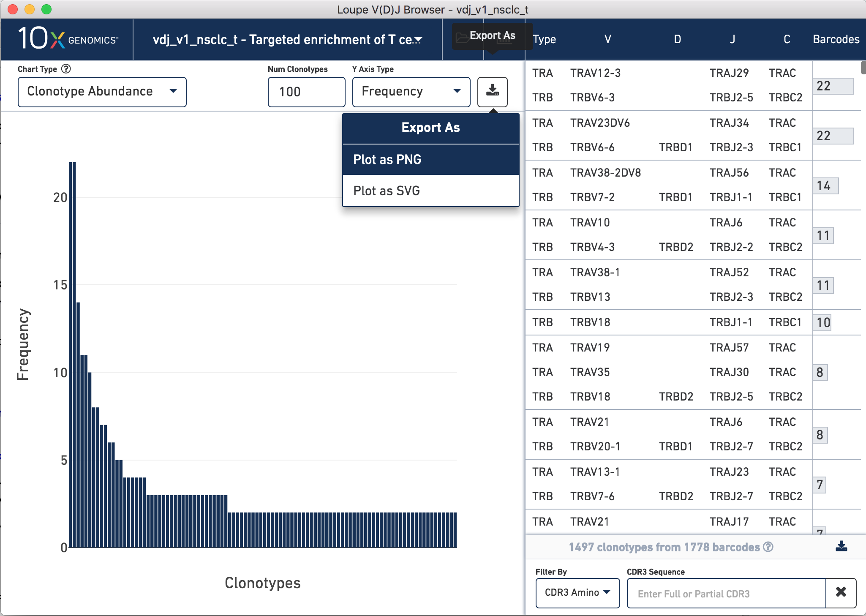Click the 10 barcodes badge for TRBV18
The width and height of the screenshot is (866, 616).
(x=822, y=322)
